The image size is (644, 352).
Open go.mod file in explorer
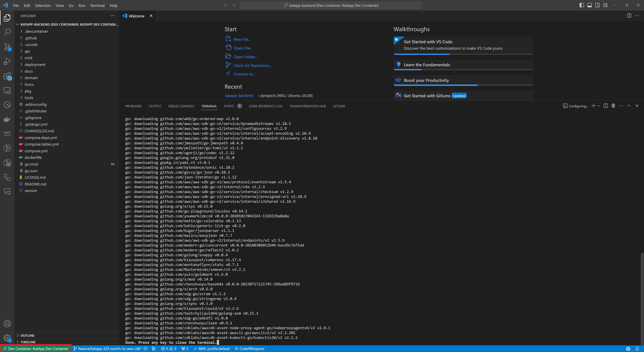pos(31,164)
